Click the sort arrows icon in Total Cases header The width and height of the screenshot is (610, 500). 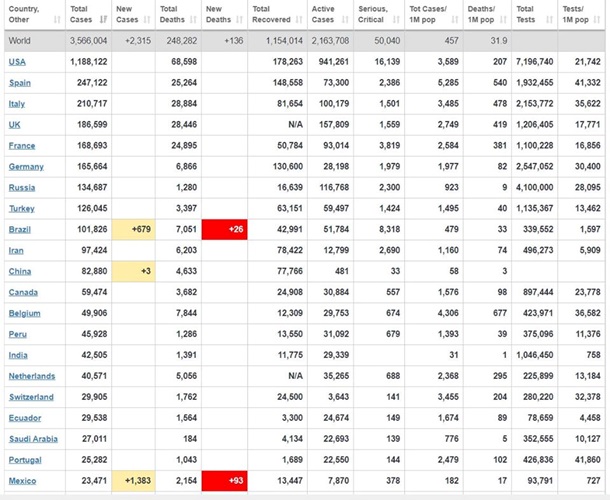pyautogui.click(x=103, y=18)
